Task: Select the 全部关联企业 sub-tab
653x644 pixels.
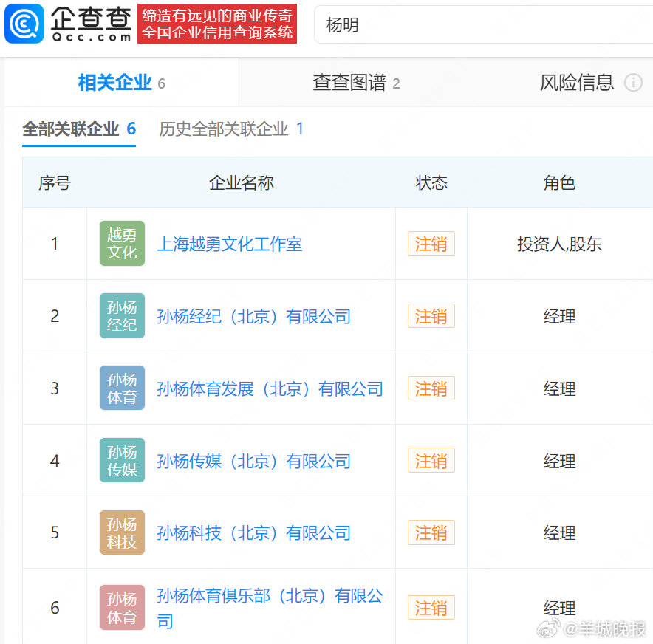Action: (x=72, y=128)
